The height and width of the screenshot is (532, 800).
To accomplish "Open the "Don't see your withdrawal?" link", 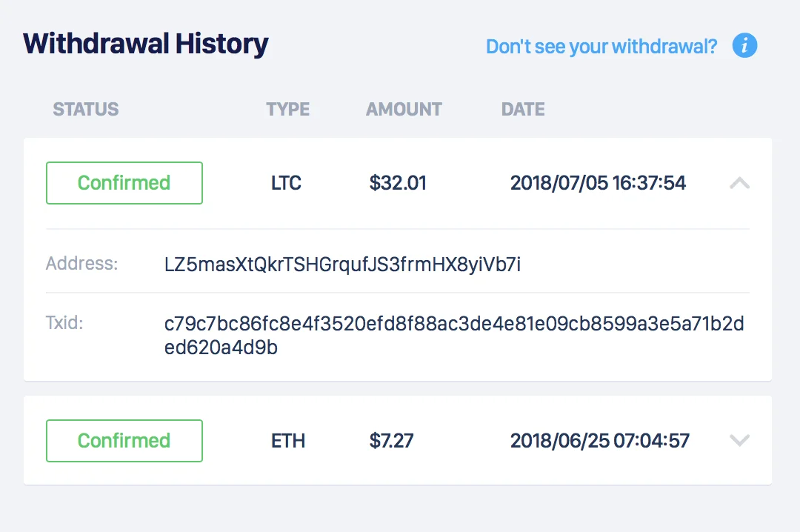I will click(x=601, y=47).
